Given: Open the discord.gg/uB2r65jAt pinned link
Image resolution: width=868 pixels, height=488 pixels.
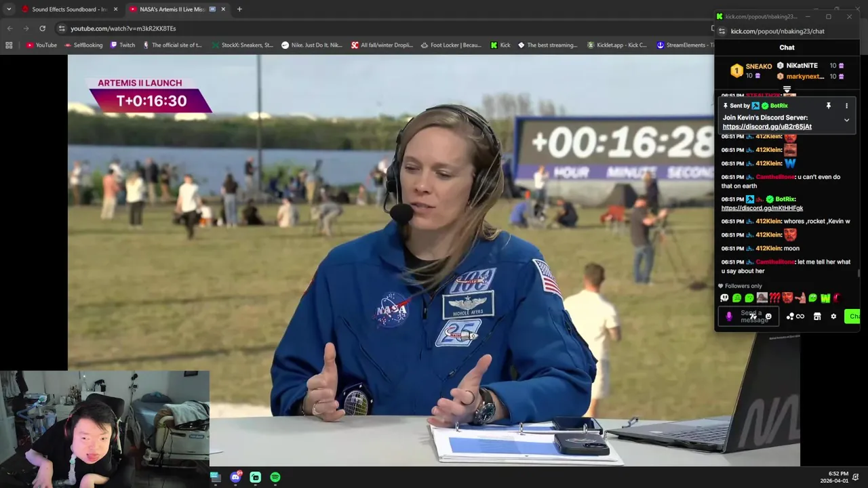Looking at the screenshot, I should pyautogui.click(x=767, y=127).
